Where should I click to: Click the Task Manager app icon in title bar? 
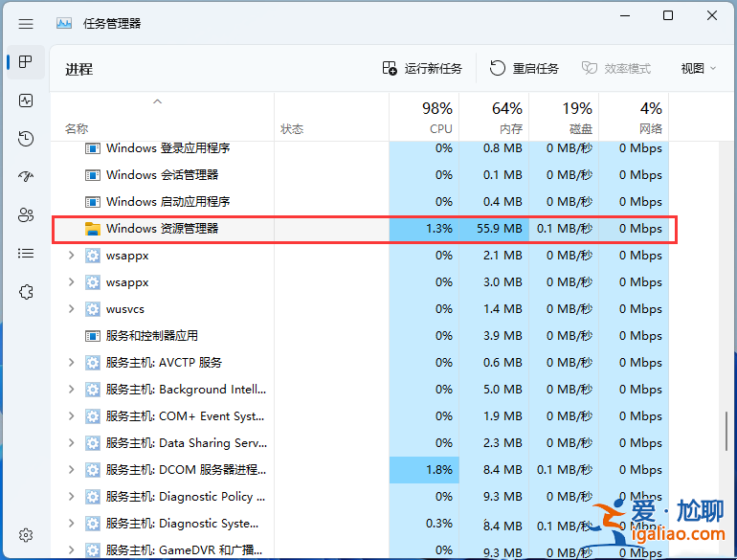click(x=64, y=23)
